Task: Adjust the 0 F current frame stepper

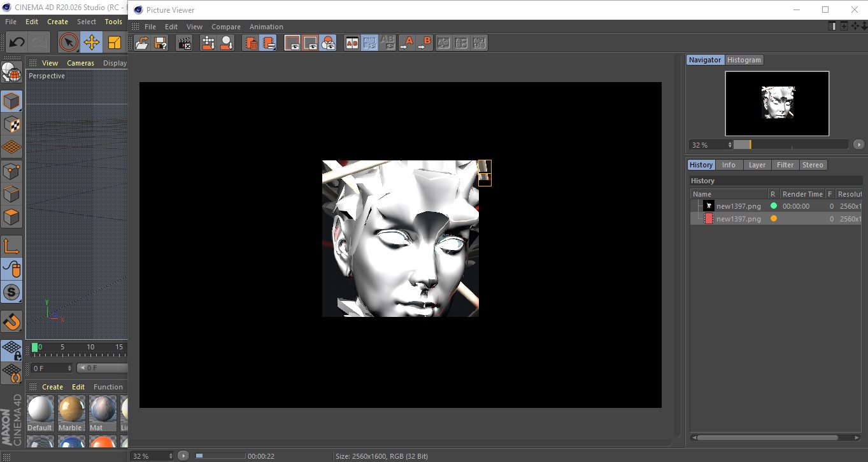Action: click(69, 368)
